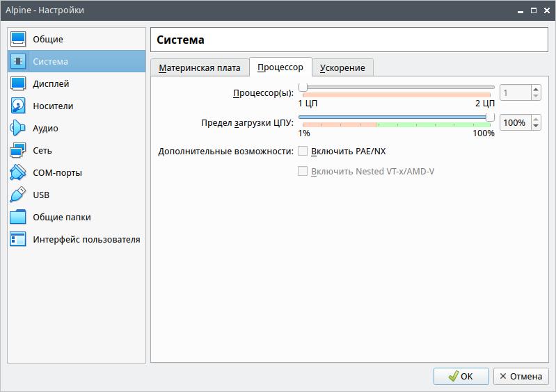Screen dimensions: 556x392
Task: Open the Дисплей monitor icon
Action: pos(17,83)
